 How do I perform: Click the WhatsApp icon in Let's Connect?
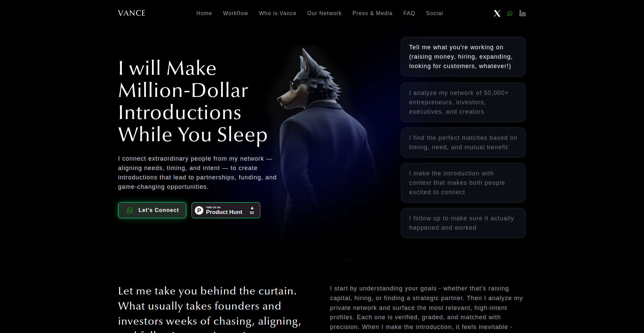[130, 210]
